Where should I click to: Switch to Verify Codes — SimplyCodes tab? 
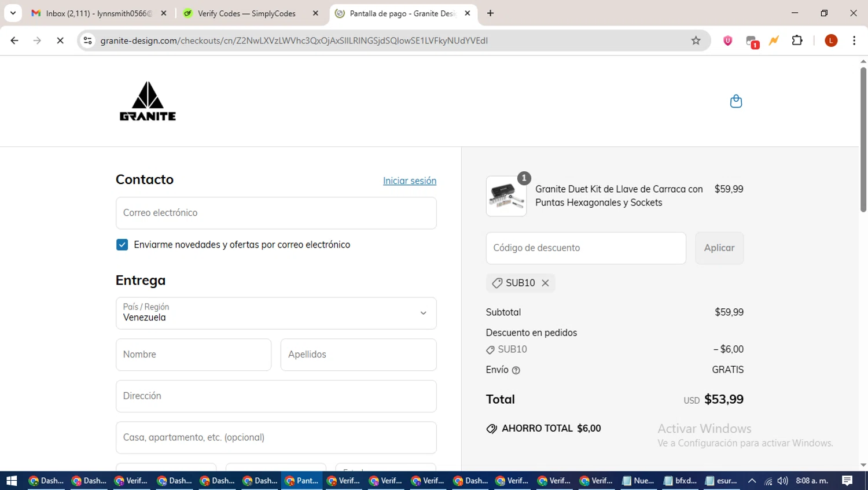tap(247, 13)
